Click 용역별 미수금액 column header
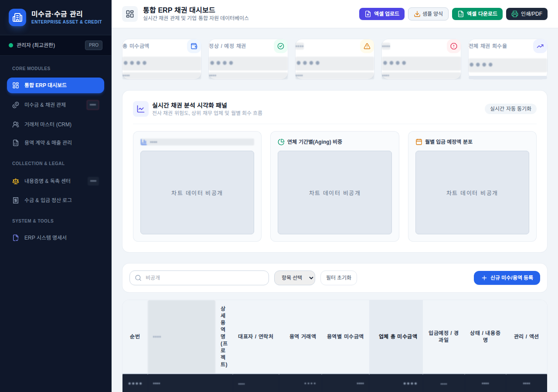Viewport: 558px width, 392px height. pos(345,337)
